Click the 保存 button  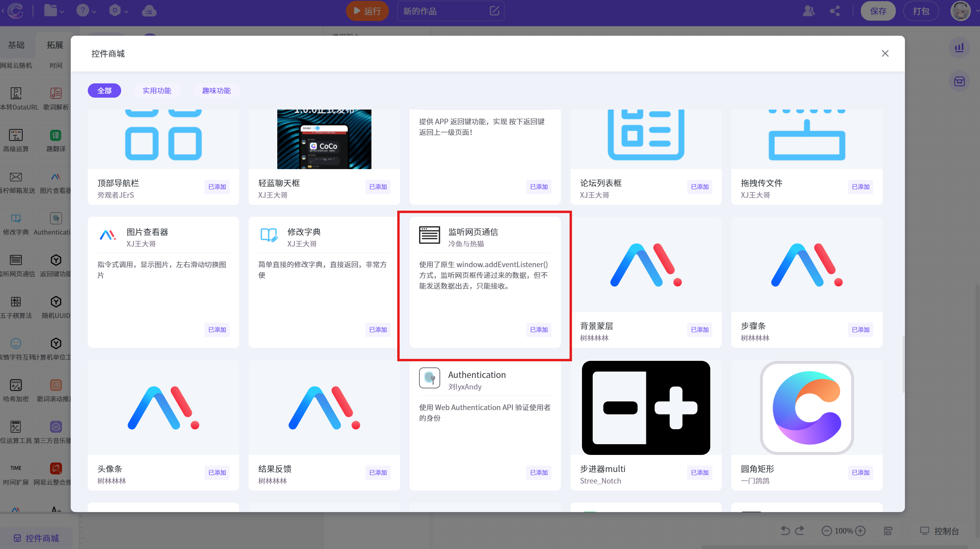pyautogui.click(x=878, y=11)
